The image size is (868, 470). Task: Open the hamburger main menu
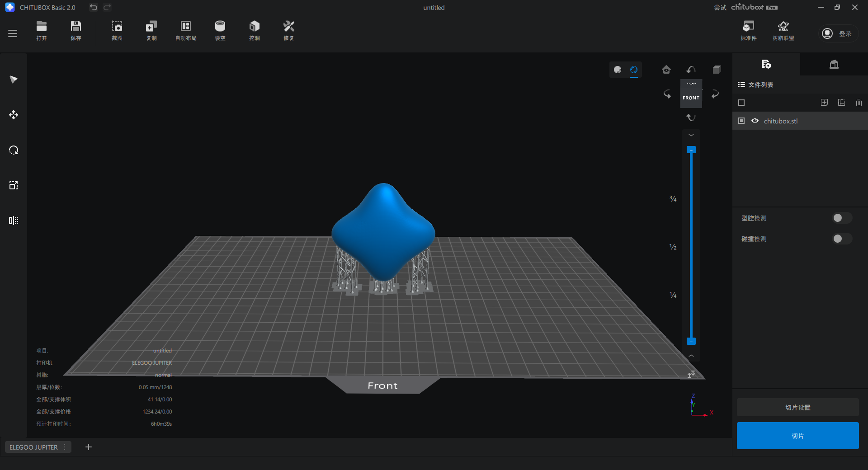click(x=13, y=33)
